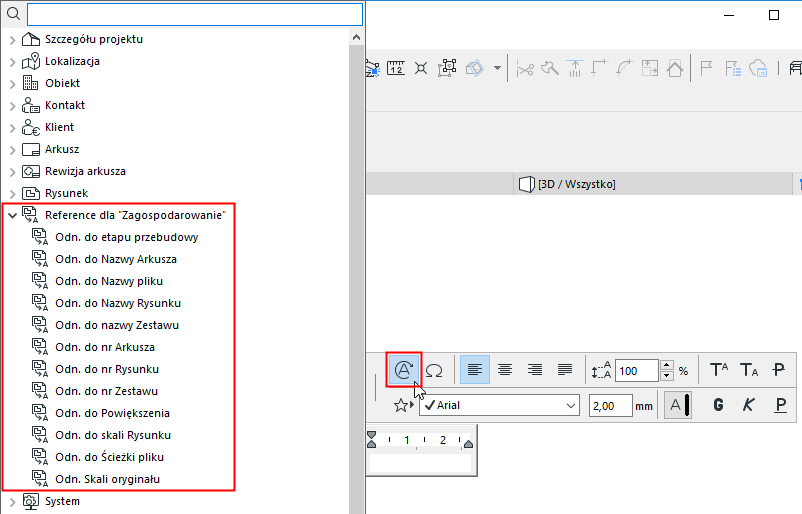This screenshot has height=514, width=802.
Task: Toggle bold (G) formatting
Action: (x=718, y=405)
